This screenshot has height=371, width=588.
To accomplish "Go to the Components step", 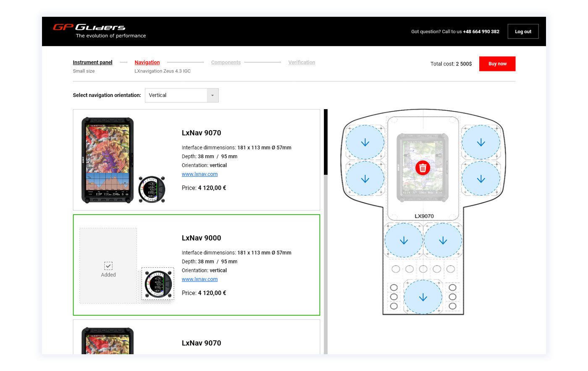I will pyautogui.click(x=226, y=63).
